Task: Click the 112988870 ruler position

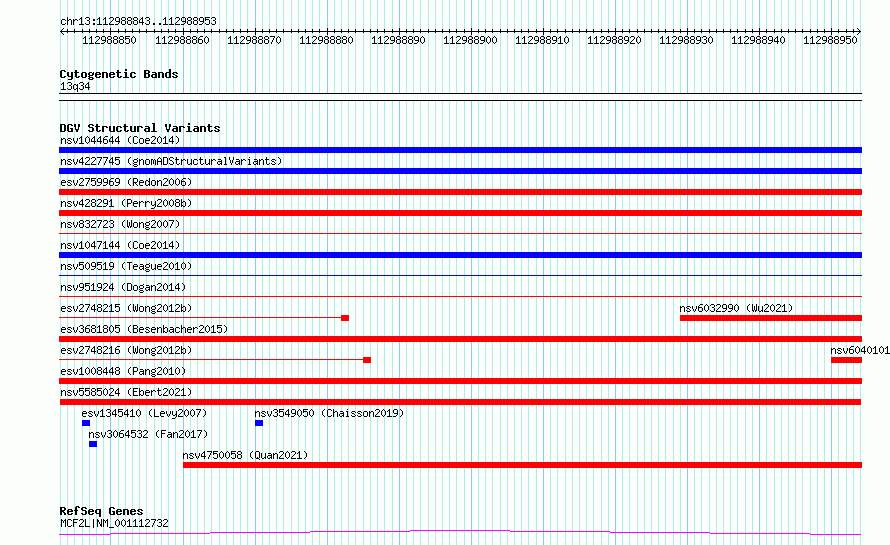Action: point(254,40)
